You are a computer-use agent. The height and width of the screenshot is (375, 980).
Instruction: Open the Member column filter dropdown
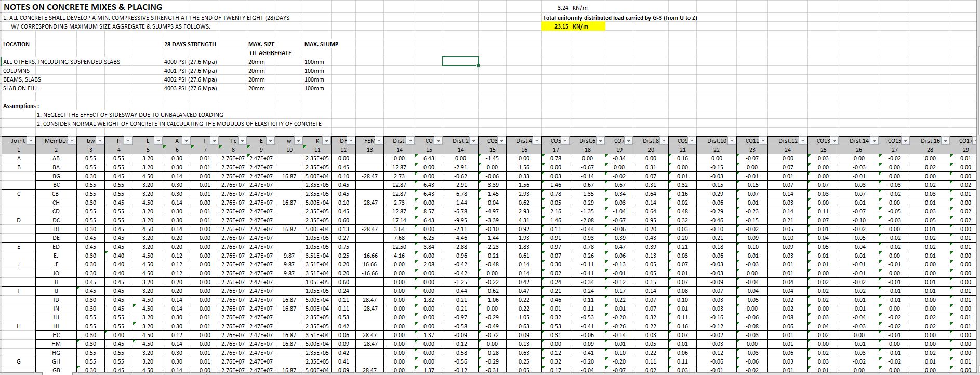click(x=72, y=141)
